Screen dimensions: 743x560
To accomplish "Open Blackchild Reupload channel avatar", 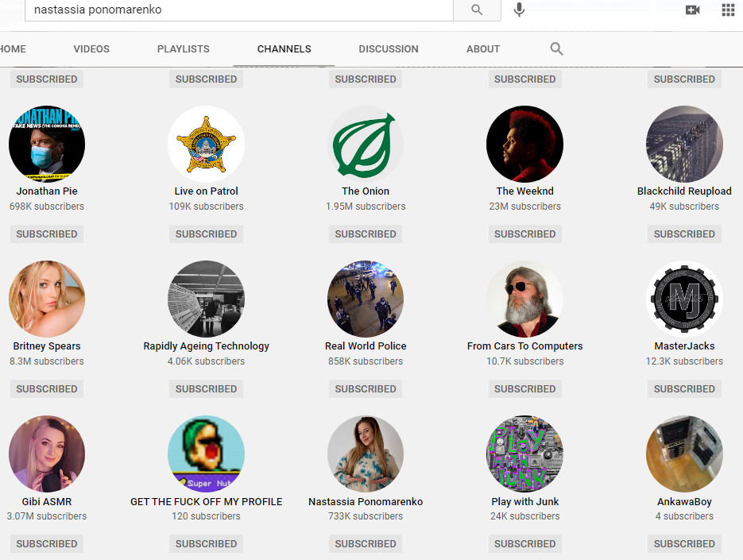I will 684,144.
